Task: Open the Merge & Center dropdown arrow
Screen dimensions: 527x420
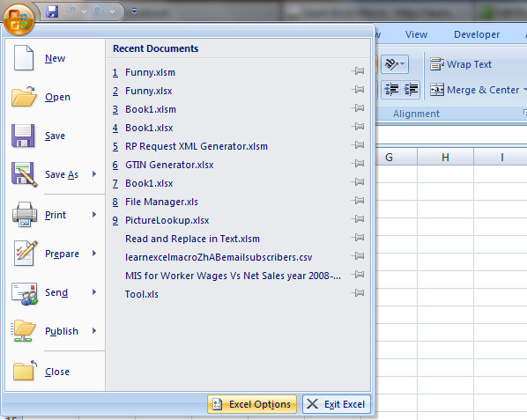Action: tap(524, 90)
